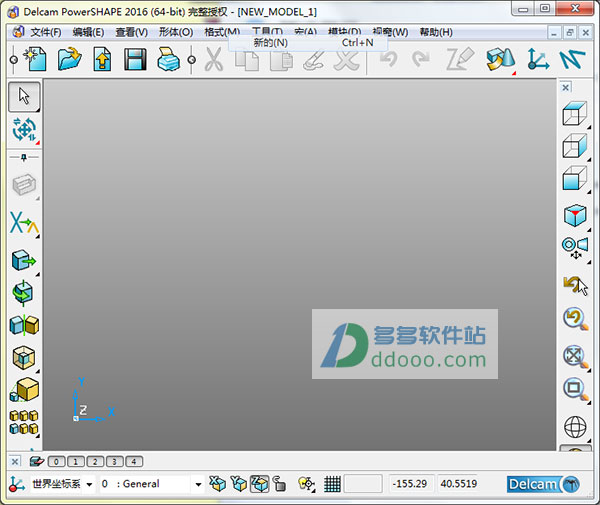Image resolution: width=600 pixels, height=505 pixels.
Task: Click the mirror objects icon
Action: click(x=24, y=325)
